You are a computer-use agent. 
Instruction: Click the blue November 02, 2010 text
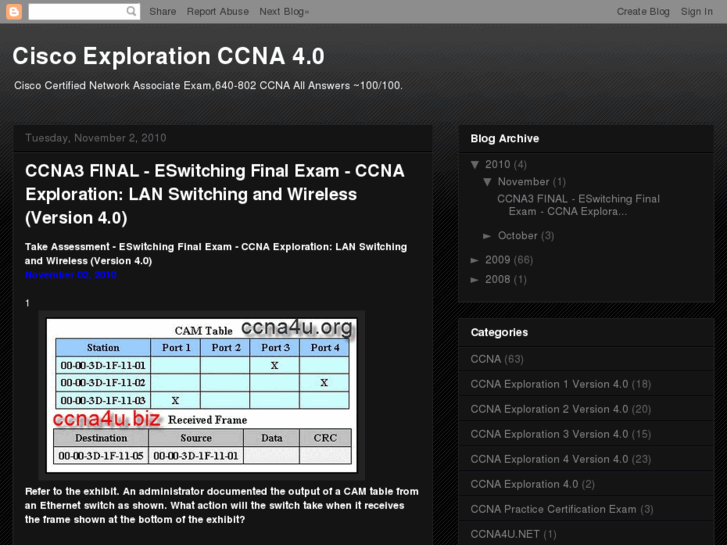[70, 275]
